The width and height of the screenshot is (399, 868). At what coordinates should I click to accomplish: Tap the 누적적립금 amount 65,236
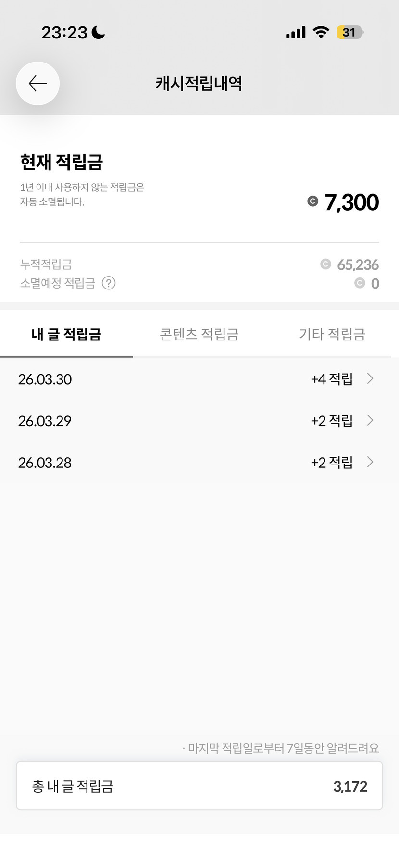[x=358, y=264]
